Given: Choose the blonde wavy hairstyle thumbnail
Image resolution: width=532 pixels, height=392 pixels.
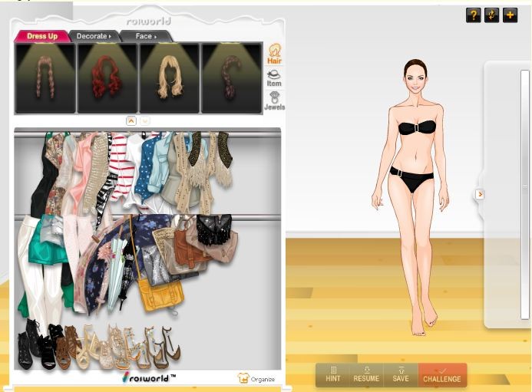Looking at the screenshot, I should coord(170,78).
